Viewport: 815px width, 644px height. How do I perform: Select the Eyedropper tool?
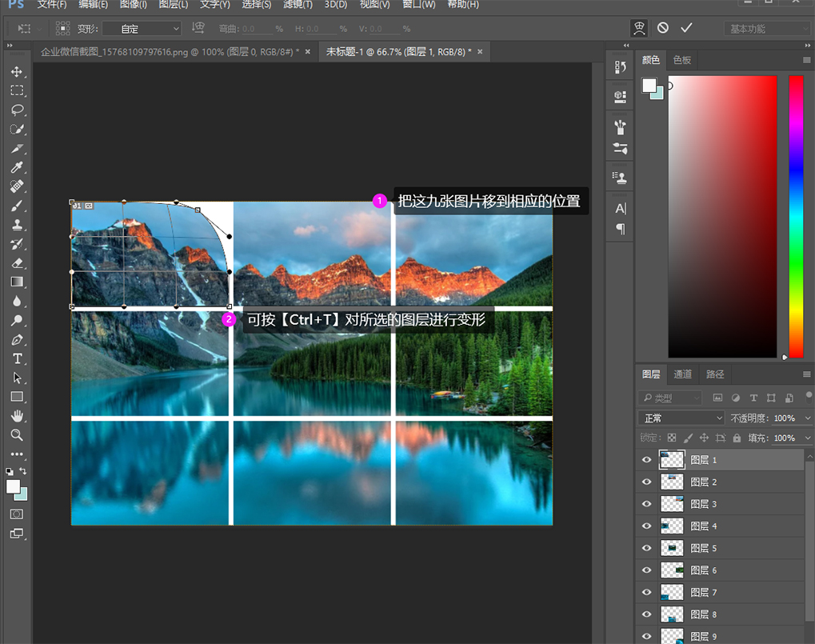tap(17, 167)
